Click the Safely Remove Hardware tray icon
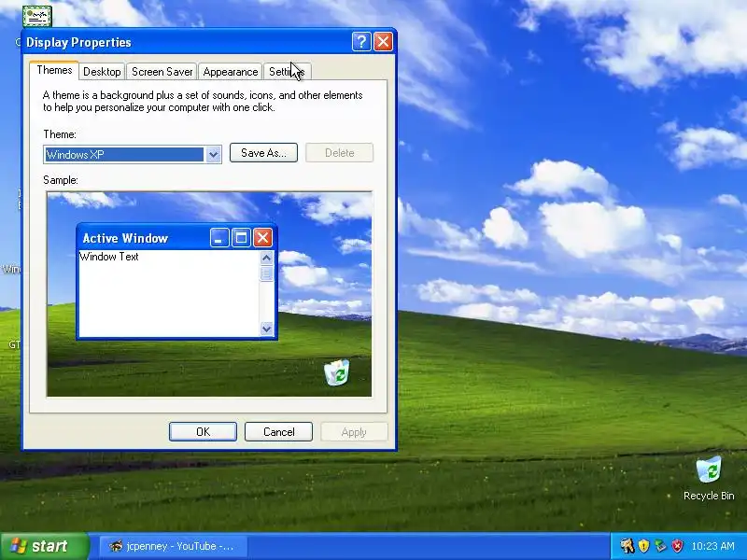The image size is (747, 560). point(660,546)
